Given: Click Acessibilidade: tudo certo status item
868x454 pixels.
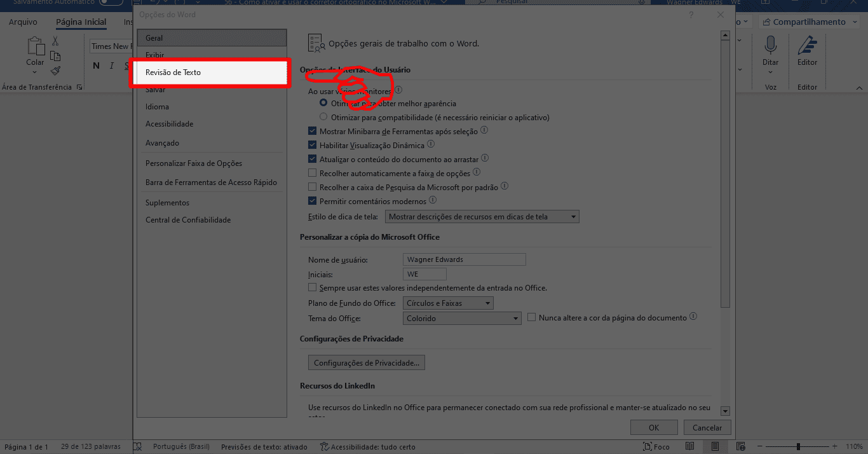Looking at the screenshot, I should (367, 447).
